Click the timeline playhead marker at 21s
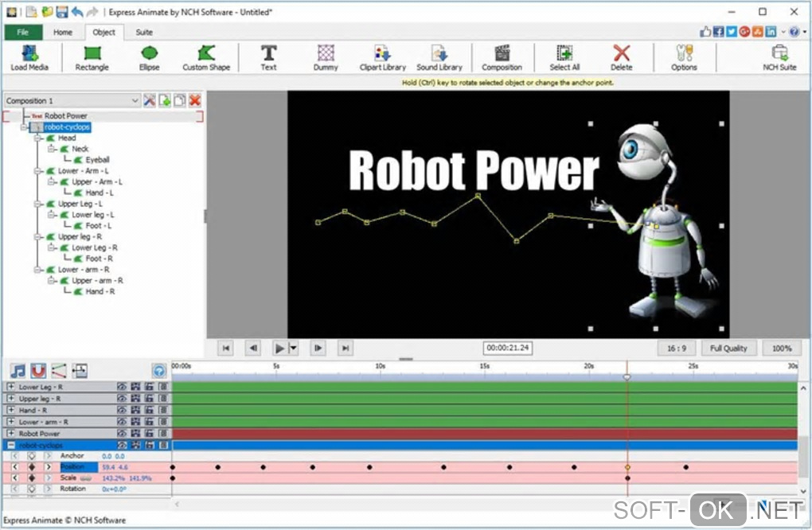 (x=627, y=376)
